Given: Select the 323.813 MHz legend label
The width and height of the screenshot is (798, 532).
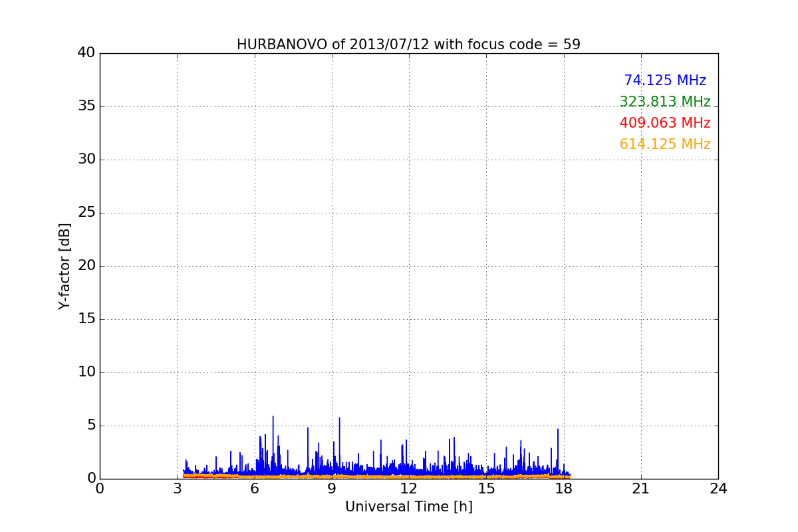Looking at the screenshot, I should click(x=665, y=102).
